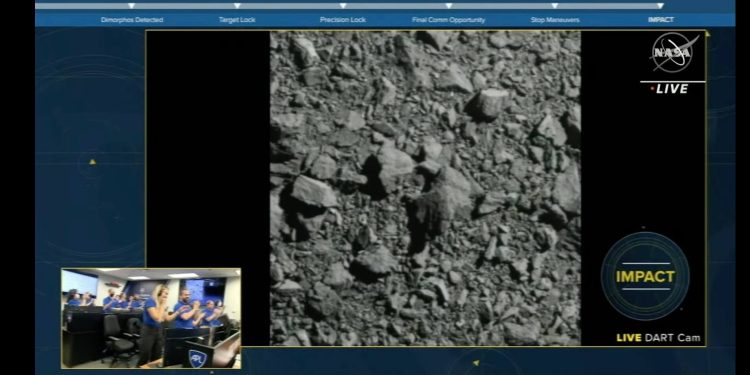Click the red LIVE indicator label
750x375 pixels.
(x=670, y=89)
